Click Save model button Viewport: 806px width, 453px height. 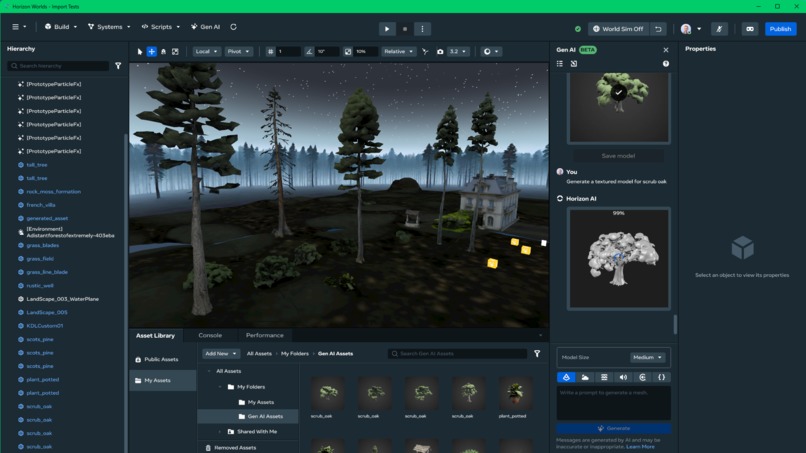[x=618, y=156]
